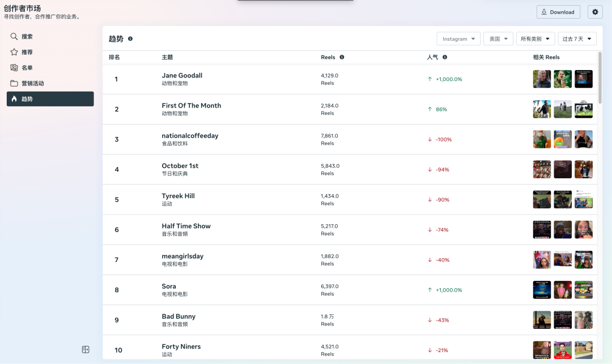Click the folder icon for 营销活动
Image resolution: width=612 pixels, height=364 pixels.
14,83
